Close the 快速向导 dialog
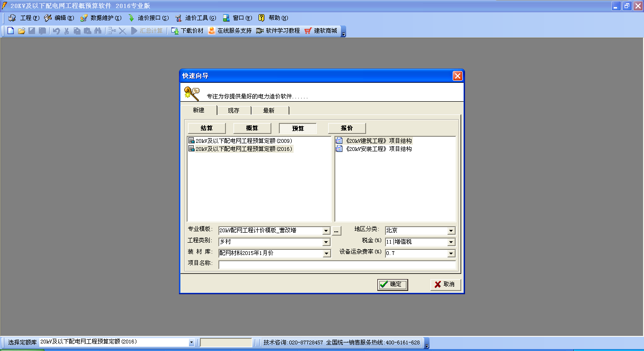The width and height of the screenshot is (644, 351). (x=457, y=76)
